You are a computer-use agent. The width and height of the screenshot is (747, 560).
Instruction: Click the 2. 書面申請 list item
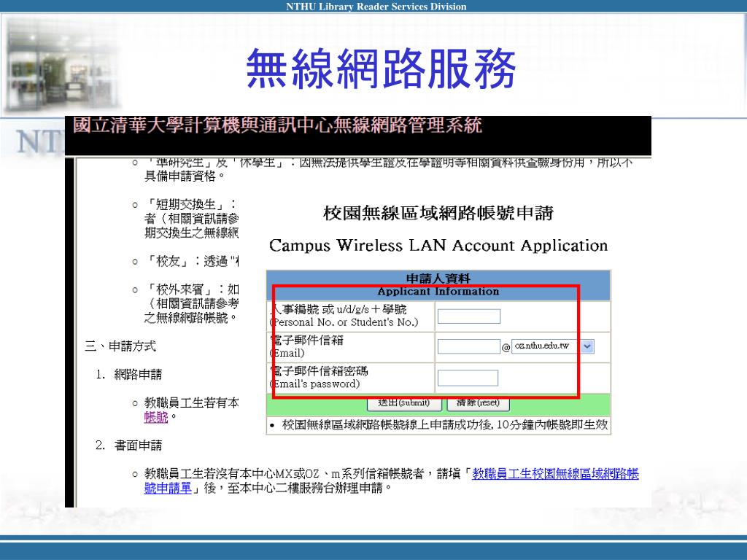[x=128, y=446]
